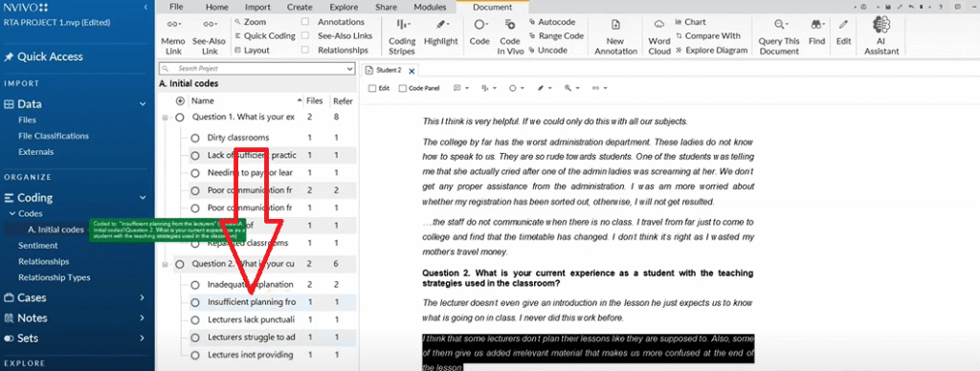Select Lecturers lack punctuali code

coord(251,319)
